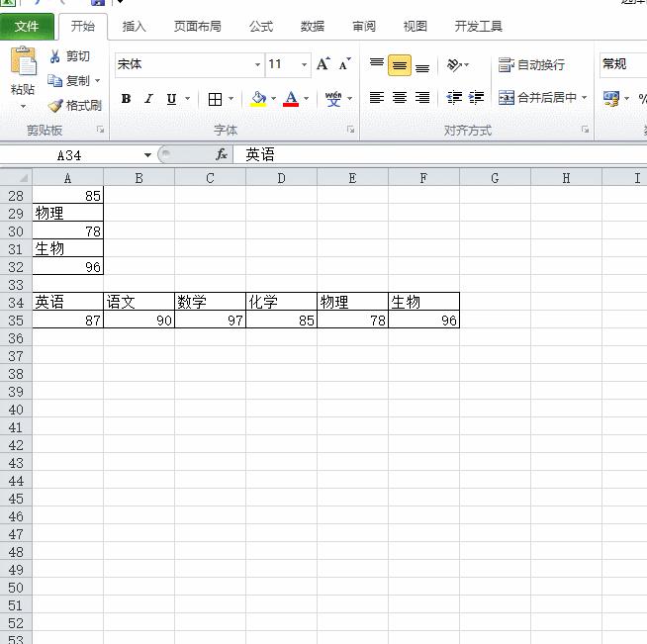Open alignment group dialog launcher
647x644 pixels.
coord(585,130)
